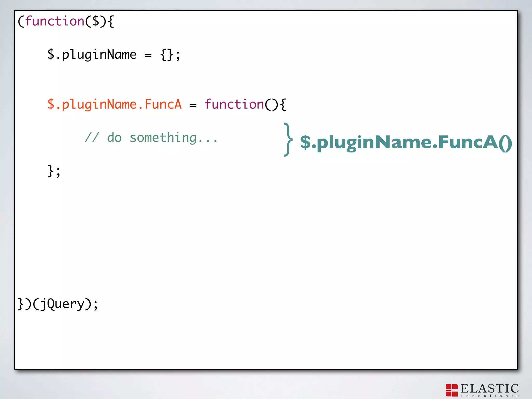Screen dimensions: 532x399
Task: Click the purple 'function(){' keyword
Action: click(x=245, y=104)
